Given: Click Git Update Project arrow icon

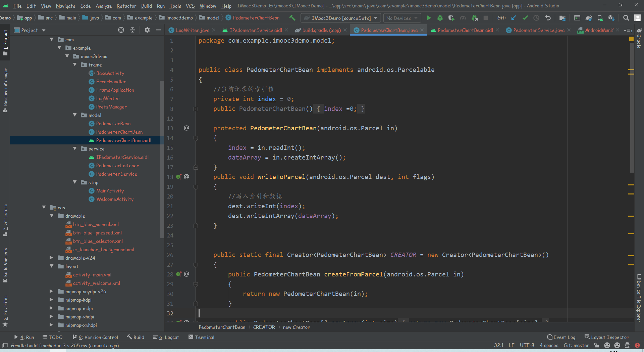Looking at the screenshot, I should pyautogui.click(x=514, y=18).
